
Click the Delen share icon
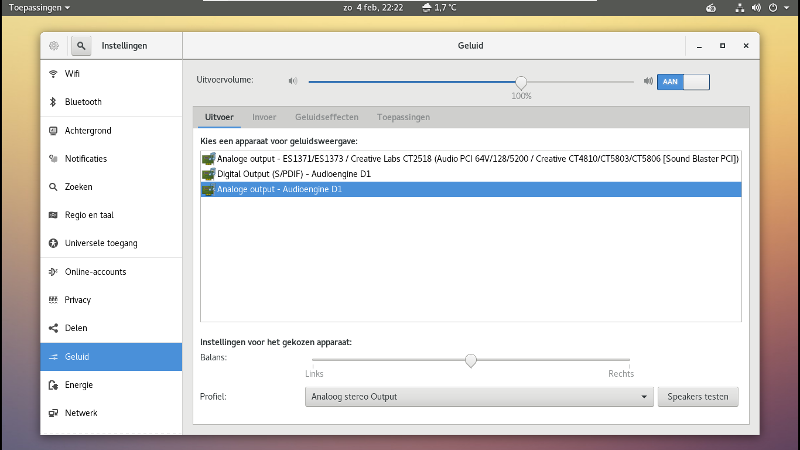[x=53, y=328]
